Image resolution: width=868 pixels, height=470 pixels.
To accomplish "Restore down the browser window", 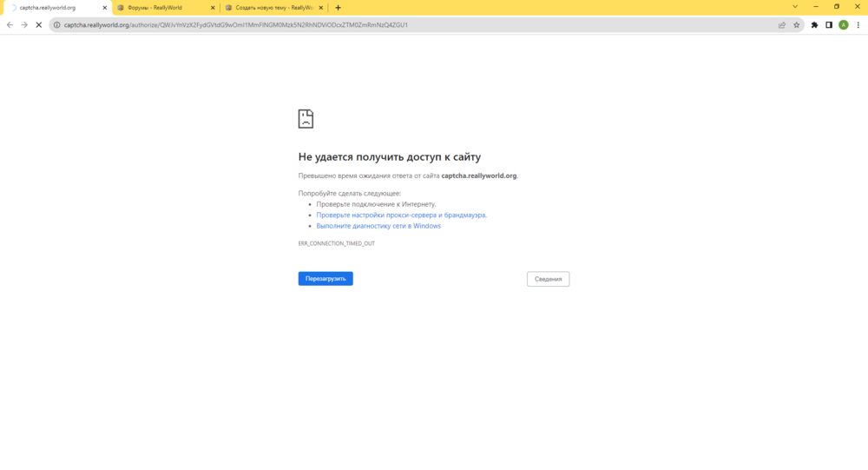I will pos(837,7).
